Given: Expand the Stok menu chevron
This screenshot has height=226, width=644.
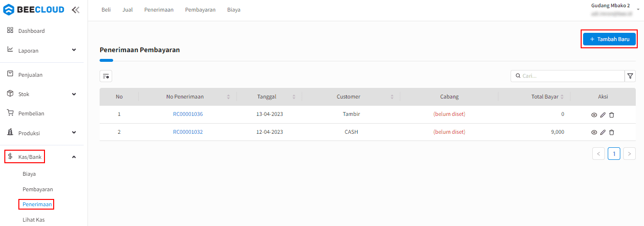Looking at the screenshot, I should pos(74,94).
